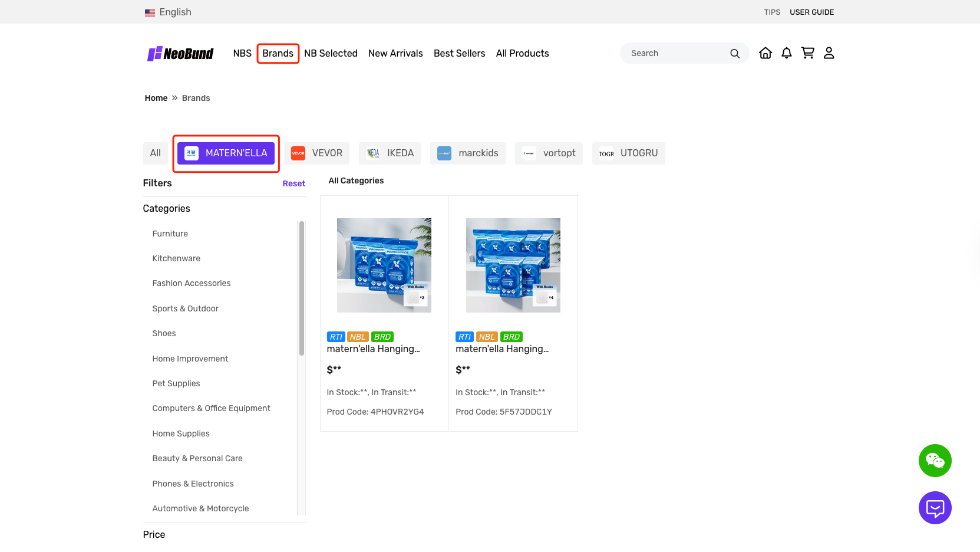Click NBL badge on product 5F57JDDC1Y

tap(487, 337)
